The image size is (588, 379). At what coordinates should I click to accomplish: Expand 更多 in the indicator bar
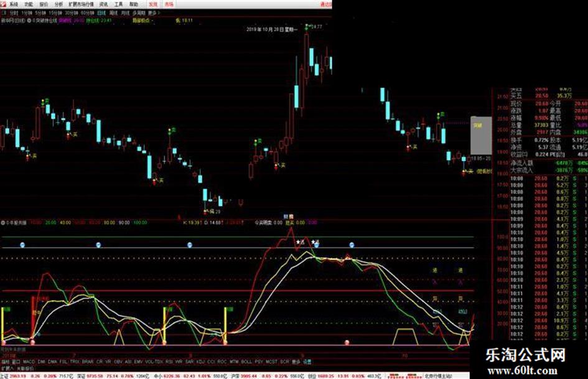pyautogui.click(x=296, y=362)
